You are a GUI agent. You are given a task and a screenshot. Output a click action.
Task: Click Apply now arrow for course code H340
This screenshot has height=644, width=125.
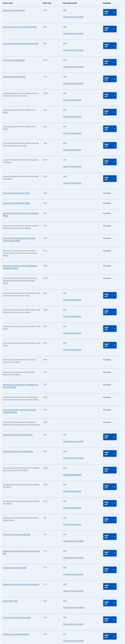click(114, 112)
